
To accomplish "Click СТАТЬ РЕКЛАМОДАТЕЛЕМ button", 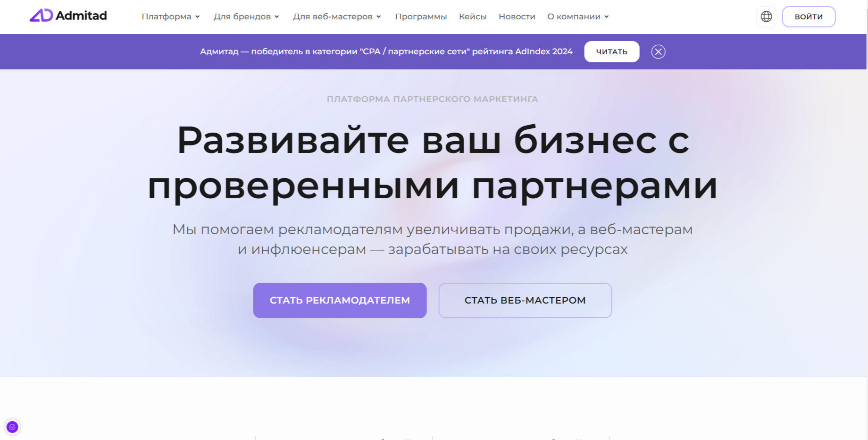I will (x=340, y=300).
